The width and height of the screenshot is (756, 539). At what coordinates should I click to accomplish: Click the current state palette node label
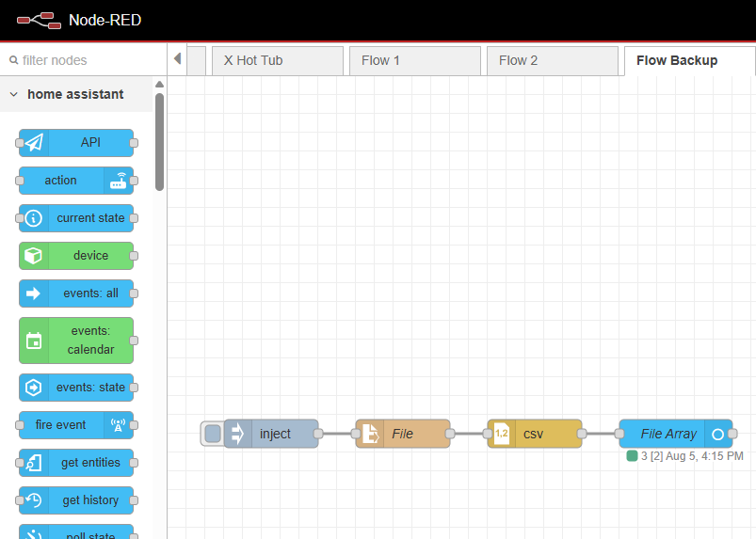90,218
